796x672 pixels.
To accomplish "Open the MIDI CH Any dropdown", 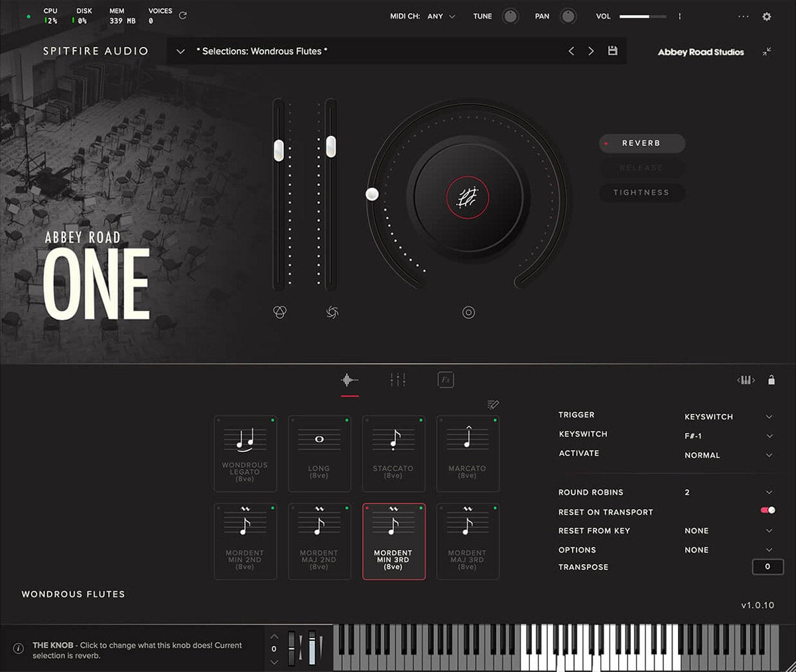I will coord(441,17).
